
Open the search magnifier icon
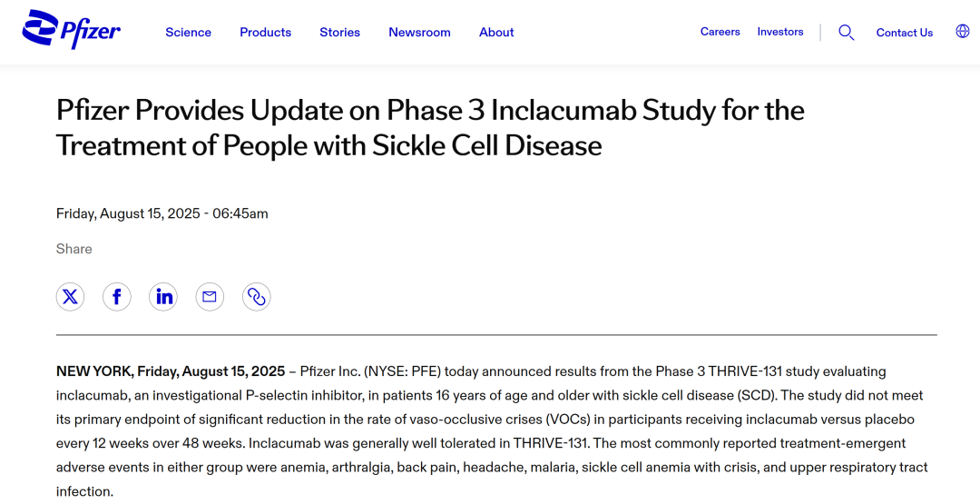(x=847, y=33)
